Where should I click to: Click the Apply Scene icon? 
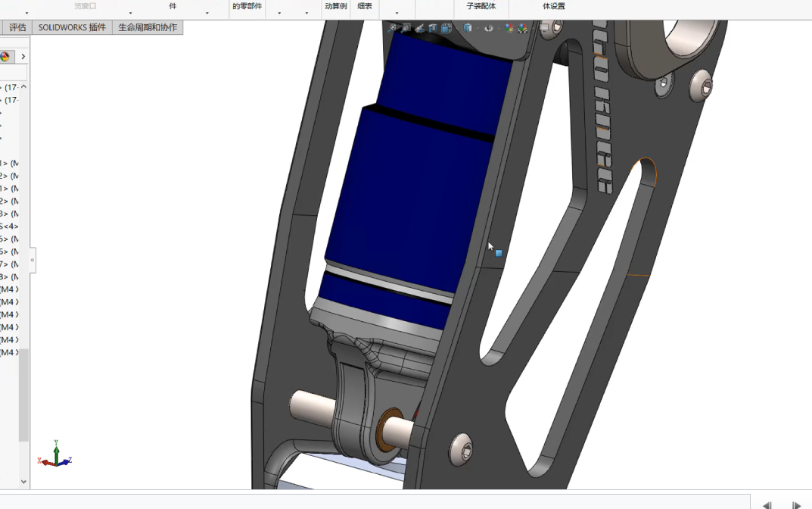(x=523, y=29)
